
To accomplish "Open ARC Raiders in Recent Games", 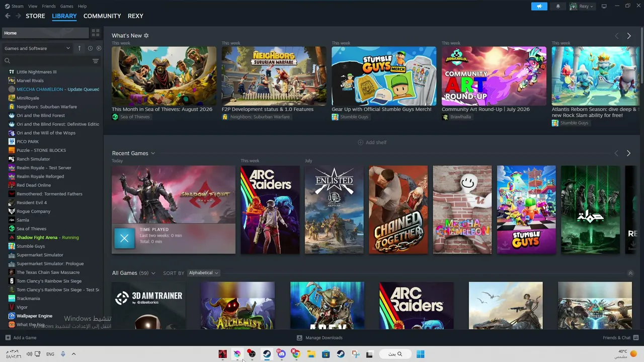I will click(x=270, y=210).
